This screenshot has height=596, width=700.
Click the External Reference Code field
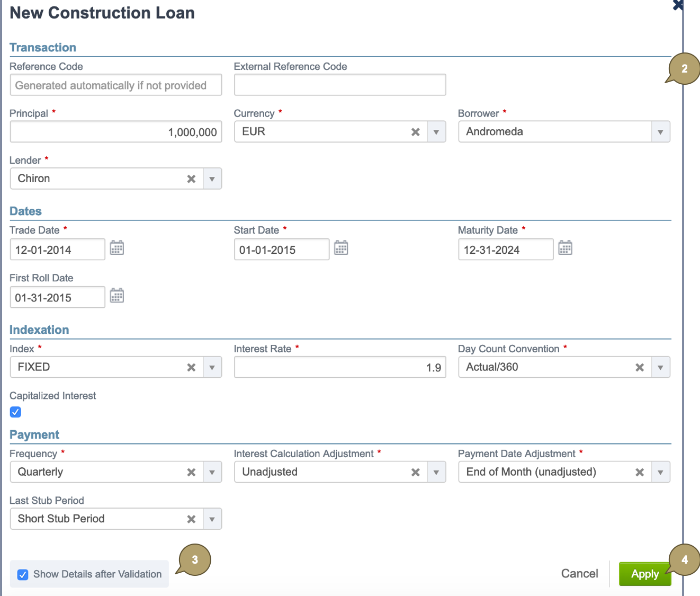339,84
